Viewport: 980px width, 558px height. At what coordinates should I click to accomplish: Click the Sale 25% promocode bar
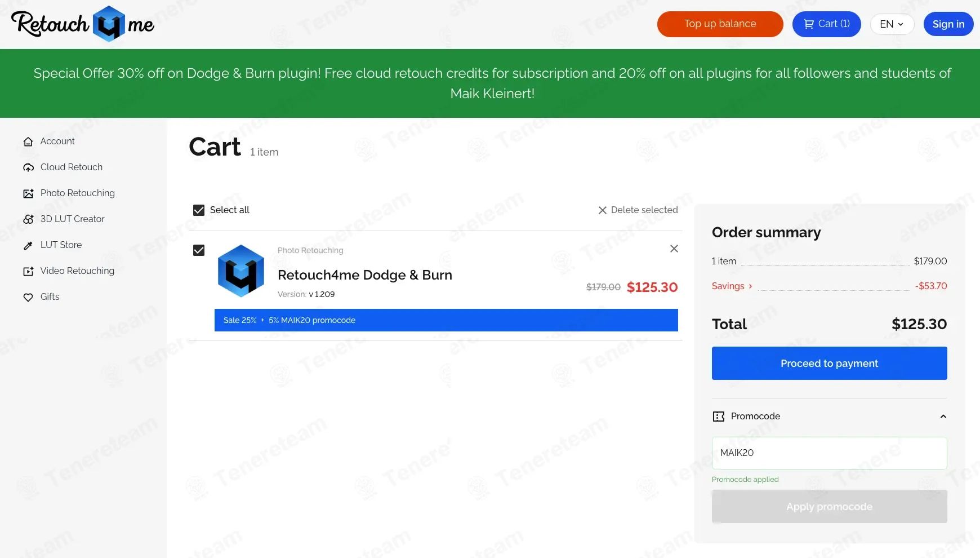446,320
